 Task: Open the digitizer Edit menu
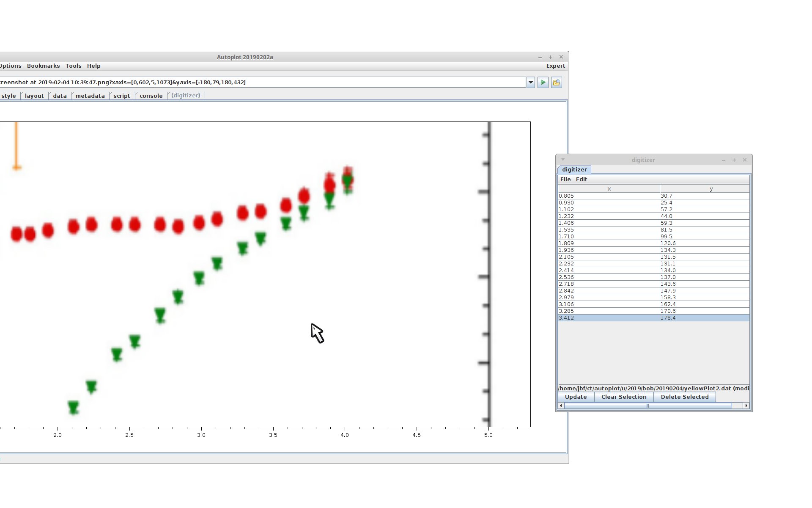pyautogui.click(x=582, y=179)
